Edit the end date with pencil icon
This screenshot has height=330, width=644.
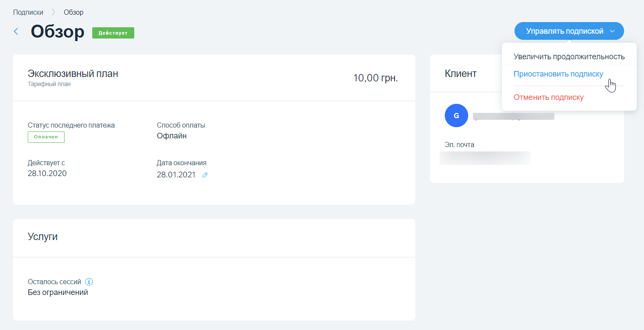pyautogui.click(x=205, y=175)
